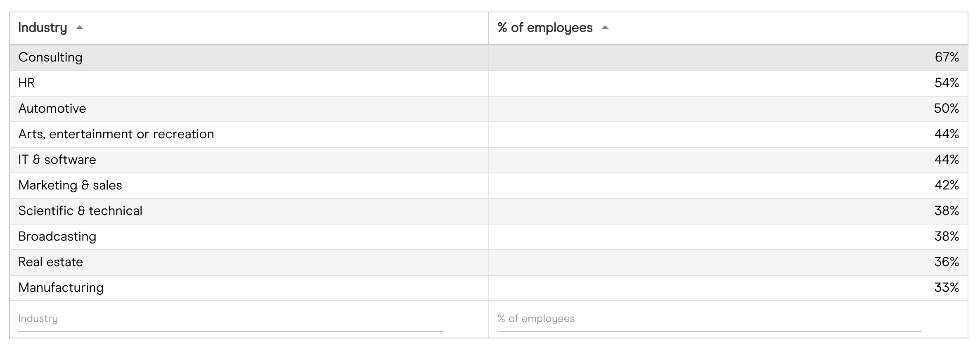This screenshot has width=980, height=350.
Task: Type in the Industry filter field
Action: (230, 319)
